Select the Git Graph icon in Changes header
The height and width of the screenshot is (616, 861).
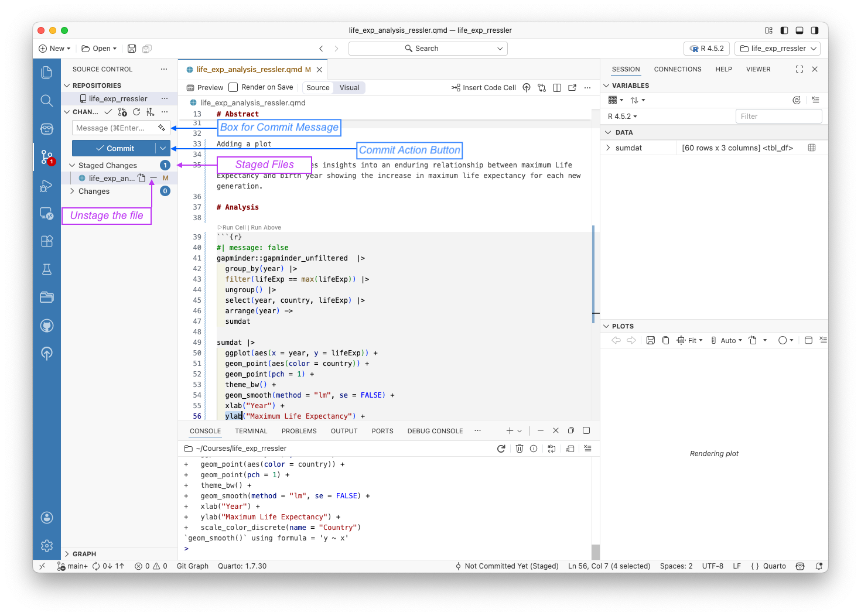click(150, 111)
